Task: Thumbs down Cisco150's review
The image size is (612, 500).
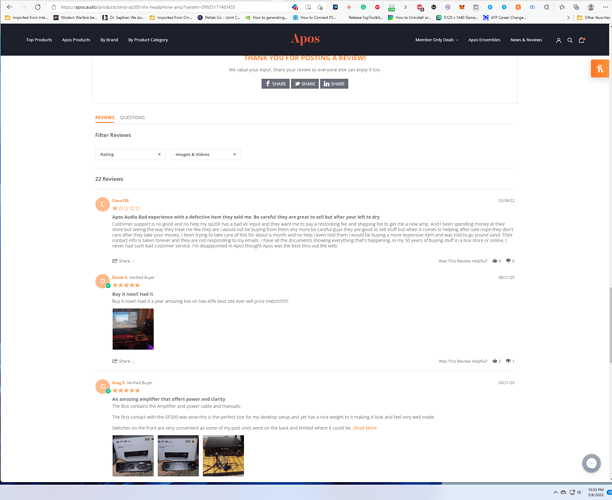Action: (x=508, y=261)
